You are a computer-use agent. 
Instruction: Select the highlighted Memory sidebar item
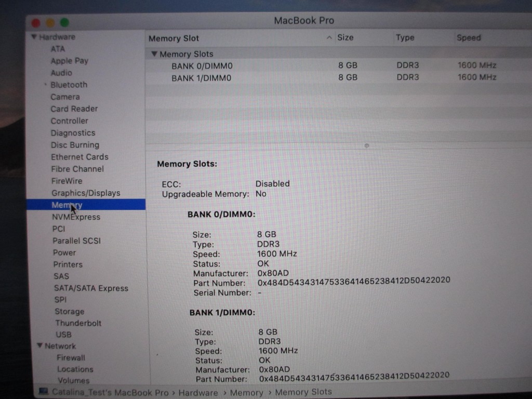tap(86, 205)
